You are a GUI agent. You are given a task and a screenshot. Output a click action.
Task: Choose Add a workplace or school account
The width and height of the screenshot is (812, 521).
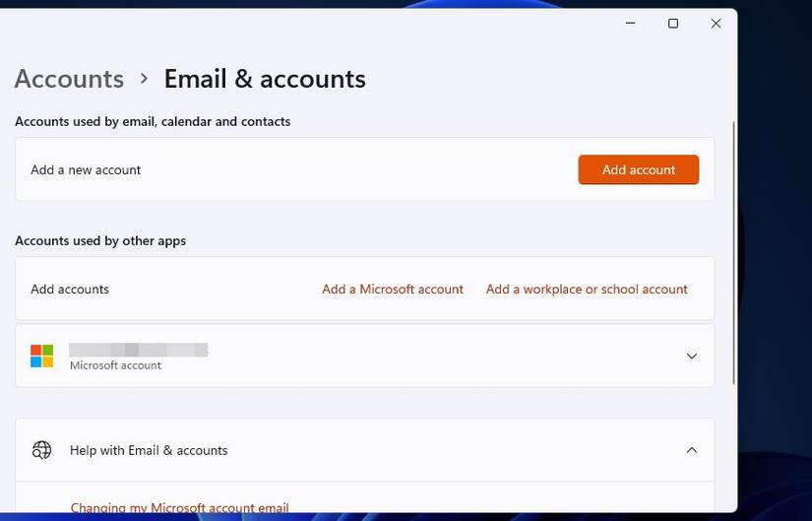pyautogui.click(x=587, y=289)
